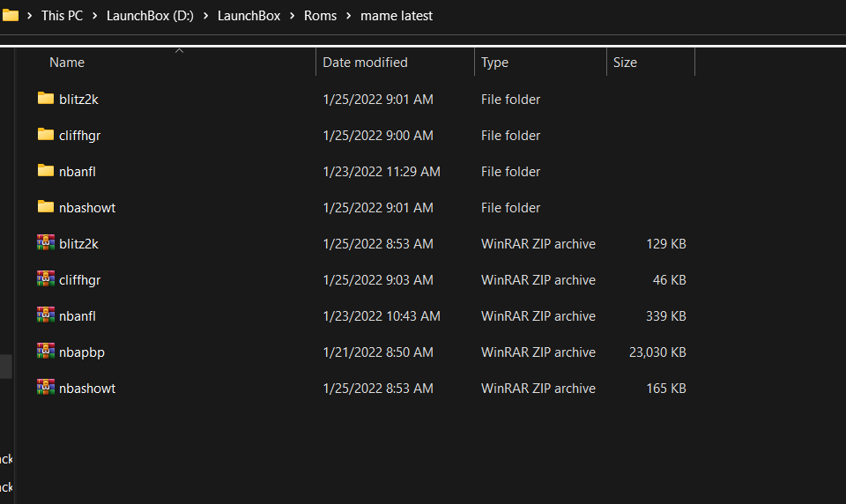This screenshot has width=846, height=504.
Task: Select the cliffhgr folder name
Action: [80, 136]
